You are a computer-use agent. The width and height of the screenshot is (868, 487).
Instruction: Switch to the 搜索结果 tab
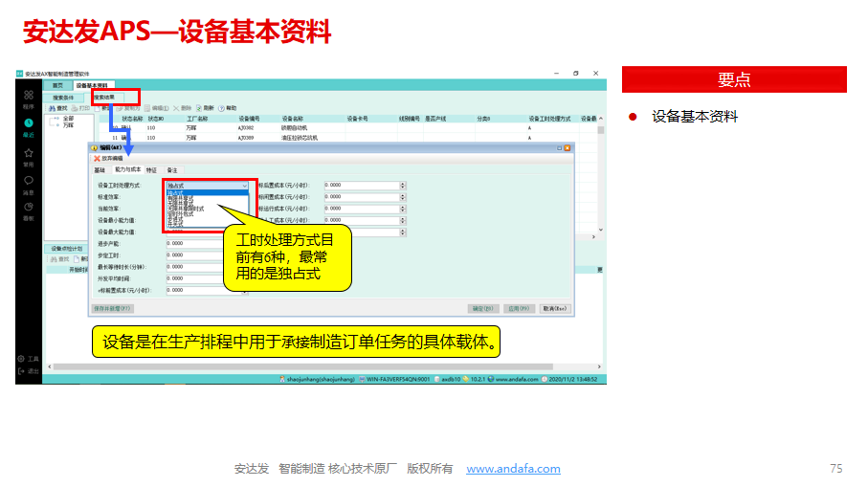104,98
